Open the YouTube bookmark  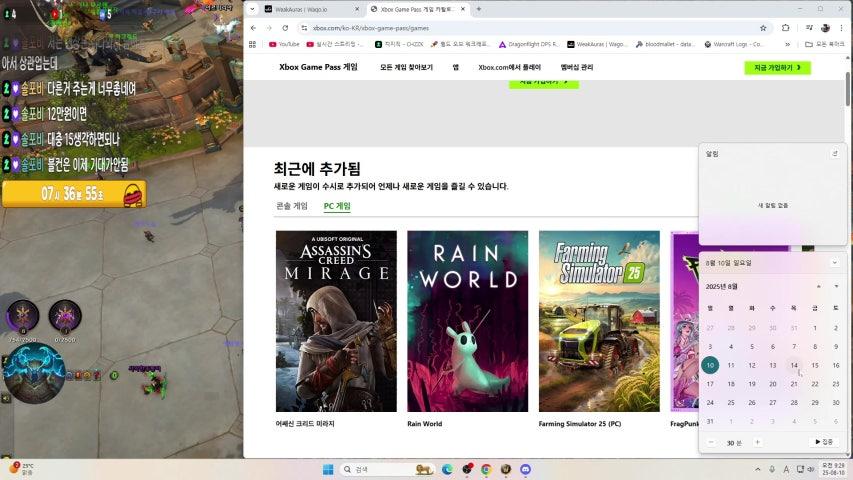284,44
